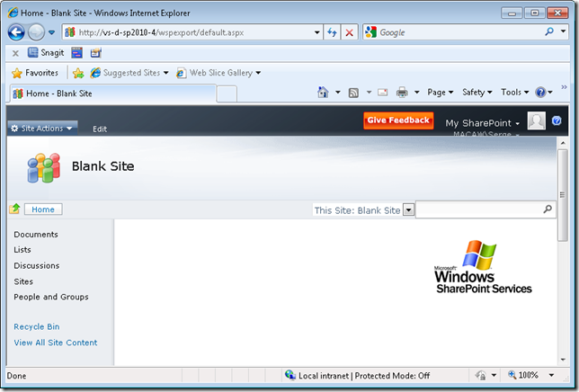
Task: Click the Add to Favorites Bar star icon
Action: [78, 73]
